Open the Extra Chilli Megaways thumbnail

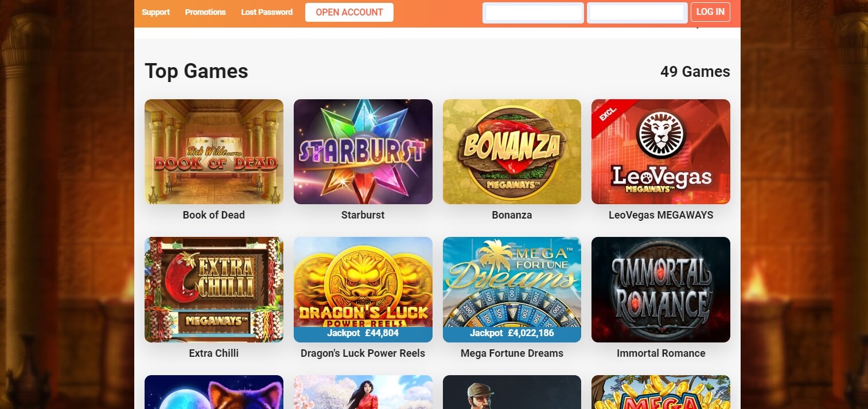tap(213, 290)
